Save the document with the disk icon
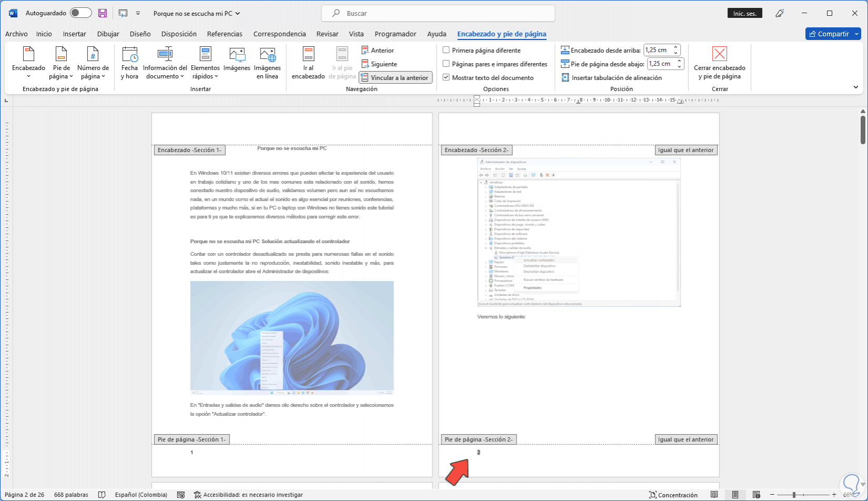This screenshot has height=501, width=868. [x=103, y=13]
